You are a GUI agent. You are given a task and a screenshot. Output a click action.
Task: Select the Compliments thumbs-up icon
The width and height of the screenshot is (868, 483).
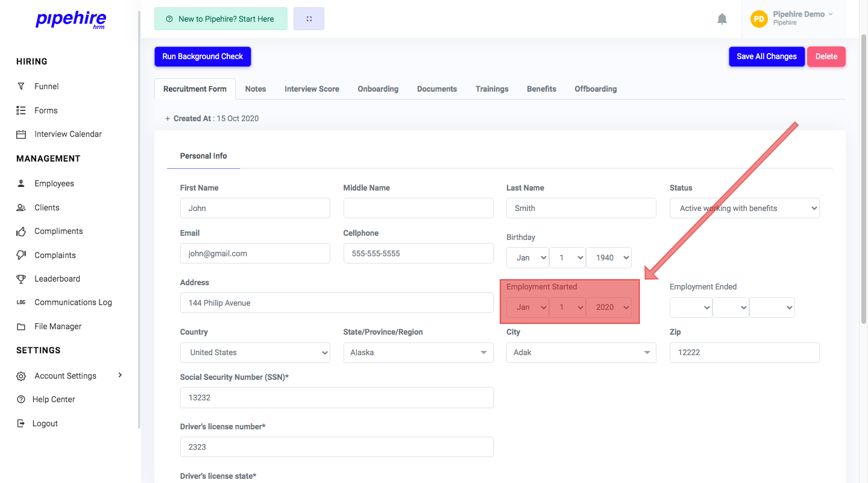(x=22, y=231)
